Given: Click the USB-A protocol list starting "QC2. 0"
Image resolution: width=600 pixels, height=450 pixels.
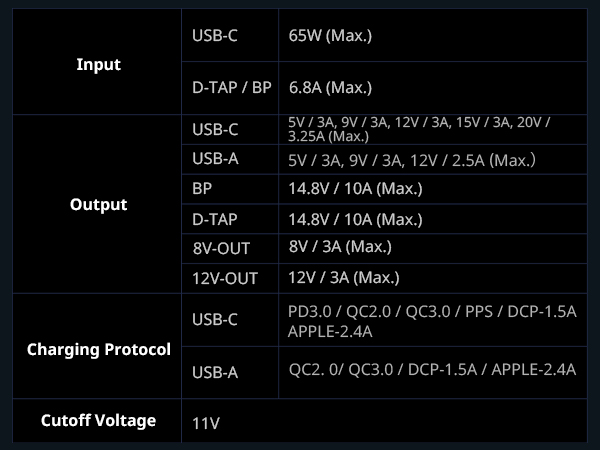Looking at the screenshot, I should pos(431,370).
